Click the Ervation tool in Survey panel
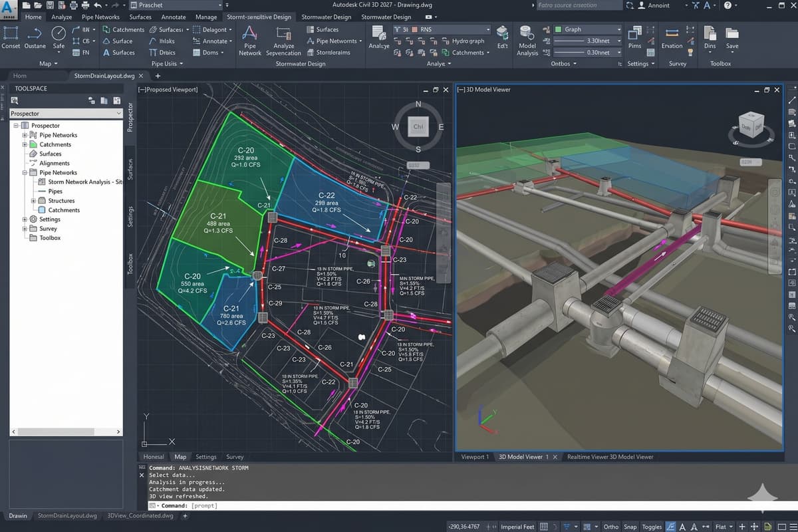Screen dimensions: 798x532 coord(672,38)
